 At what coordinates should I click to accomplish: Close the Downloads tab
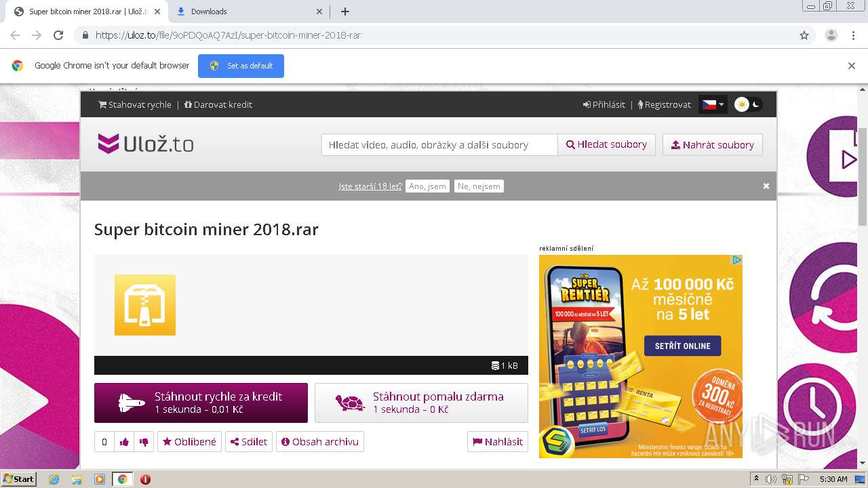320,12
